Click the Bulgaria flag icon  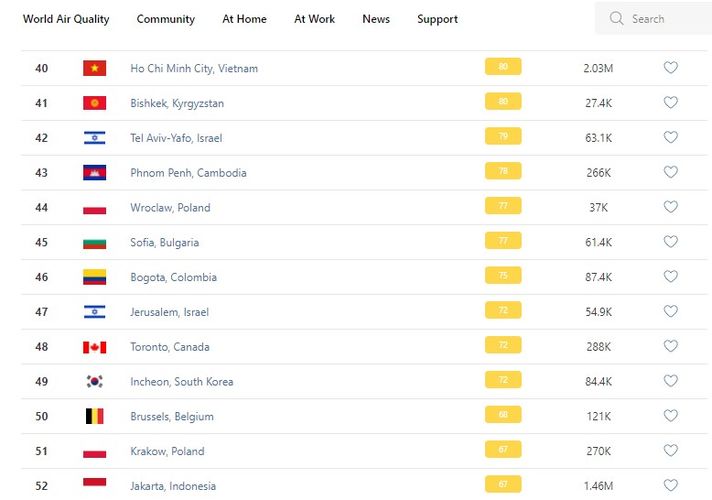tap(95, 242)
